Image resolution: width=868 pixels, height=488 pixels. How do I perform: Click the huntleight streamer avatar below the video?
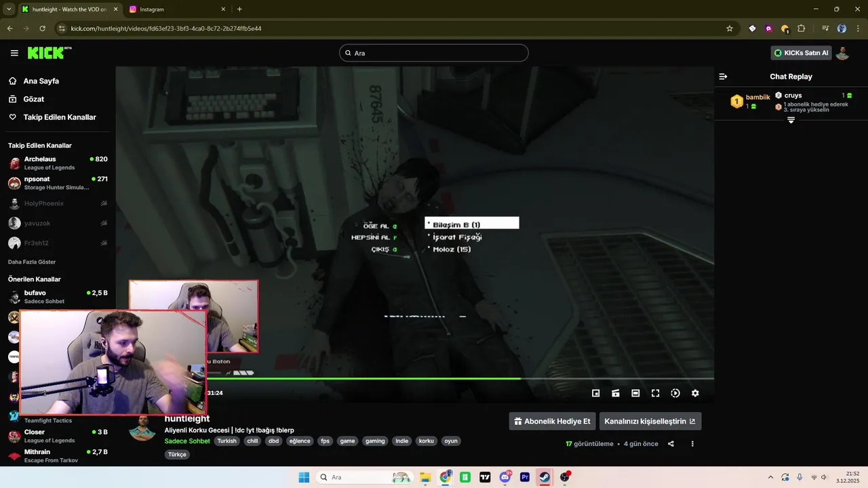pos(142,429)
